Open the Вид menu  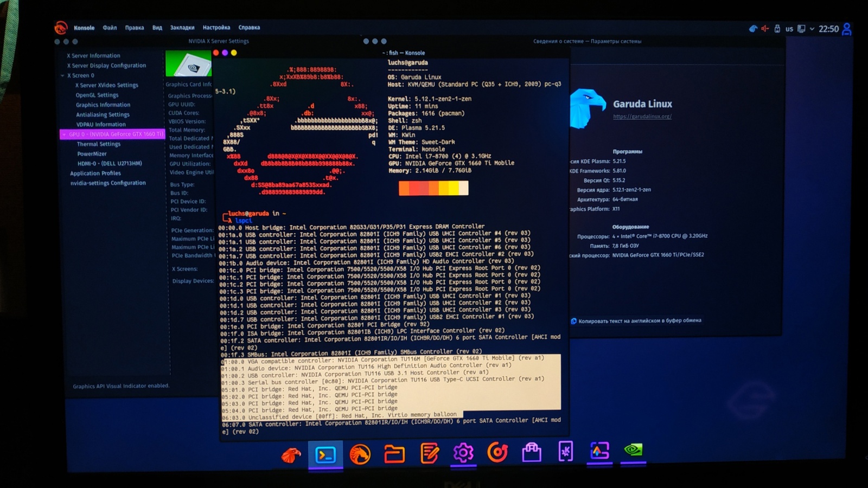click(157, 28)
